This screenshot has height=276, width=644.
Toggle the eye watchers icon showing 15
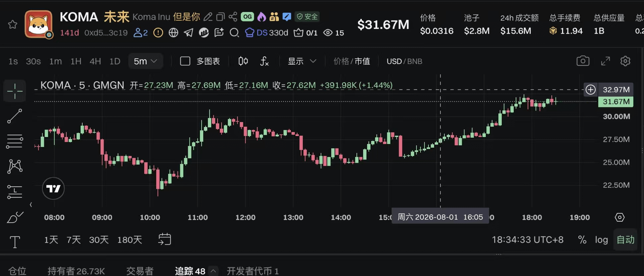333,33
